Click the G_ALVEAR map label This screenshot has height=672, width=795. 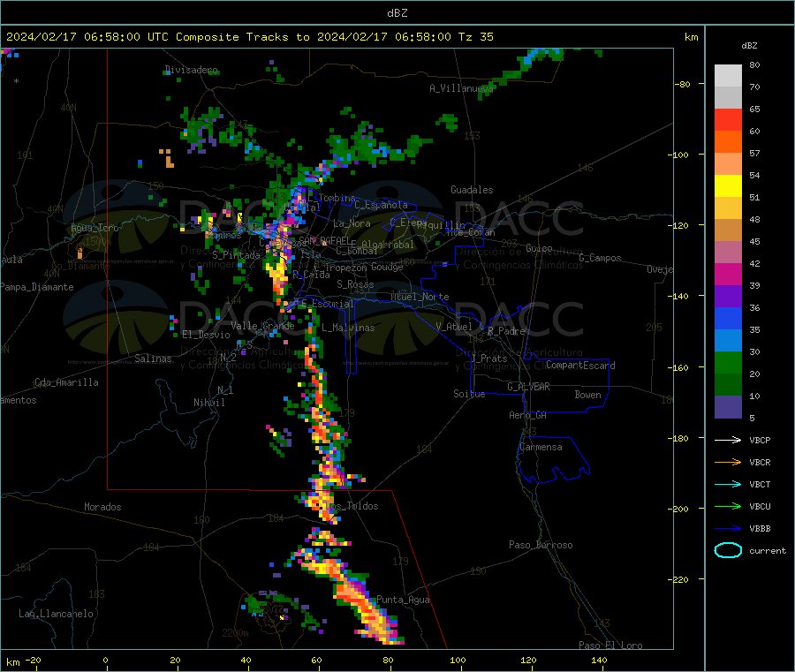[528, 387]
